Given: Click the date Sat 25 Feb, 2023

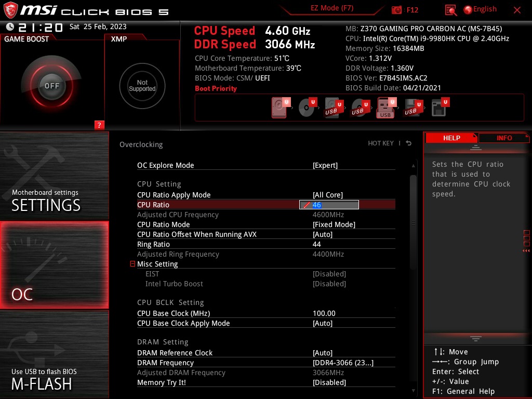Looking at the screenshot, I should (x=98, y=26).
